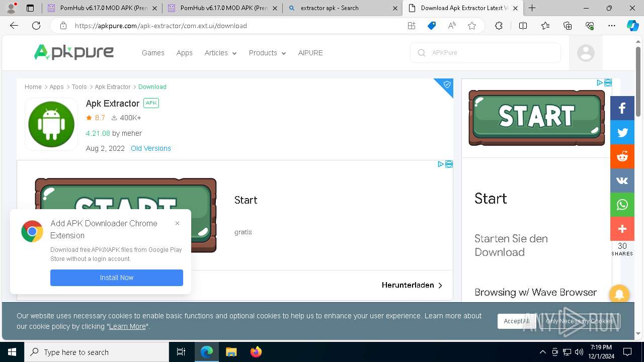This screenshot has width=644, height=362.
Task: Click the taskbar search box
Action: pyautogui.click(x=97, y=352)
